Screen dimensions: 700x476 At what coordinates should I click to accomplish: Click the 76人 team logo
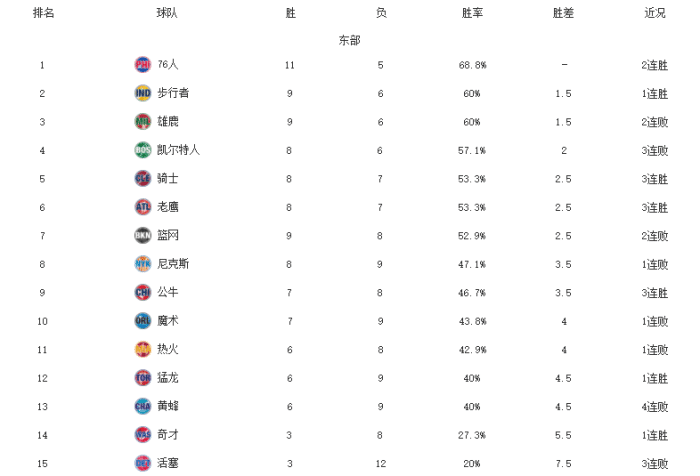[x=142, y=65]
